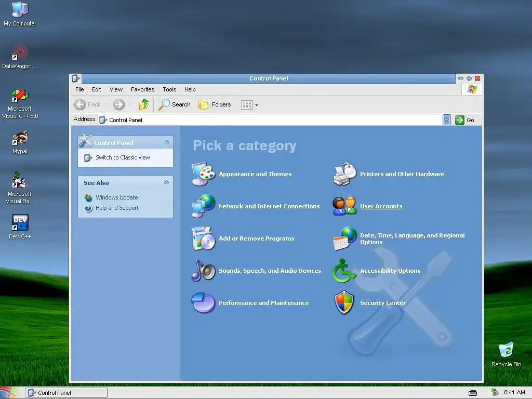Image resolution: width=532 pixels, height=399 pixels.
Task: Click the Appearance and Themes text link
Action: coord(255,174)
